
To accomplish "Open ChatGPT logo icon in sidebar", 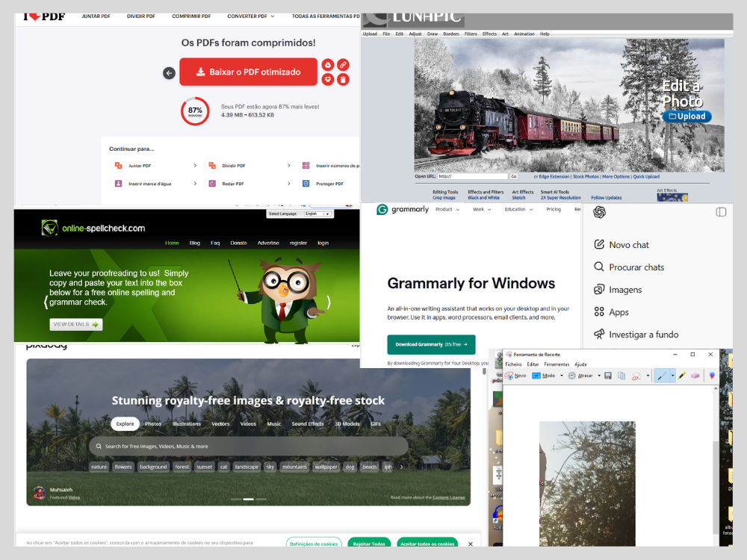I will coord(599,212).
